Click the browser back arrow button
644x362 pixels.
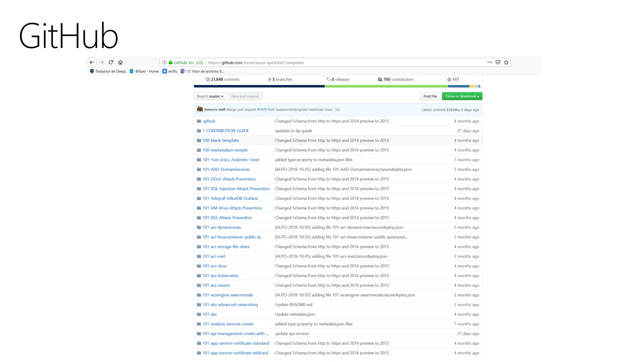[92, 62]
